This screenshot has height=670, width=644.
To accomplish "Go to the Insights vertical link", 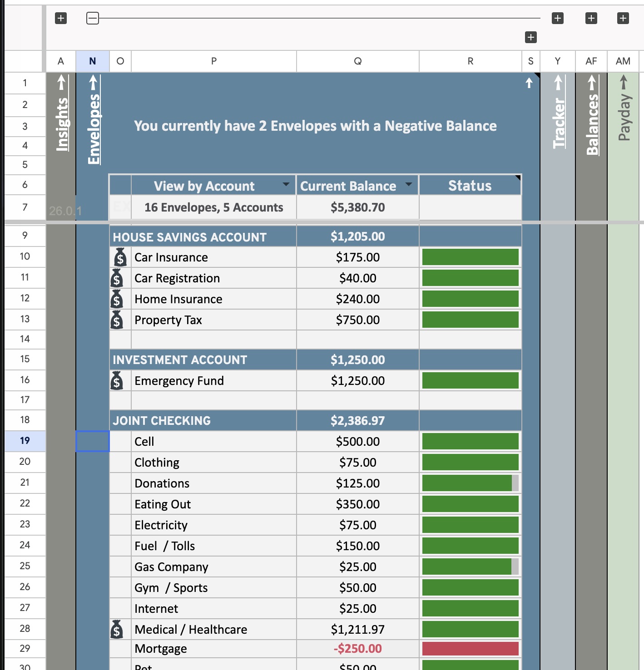I will pos(61,113).
